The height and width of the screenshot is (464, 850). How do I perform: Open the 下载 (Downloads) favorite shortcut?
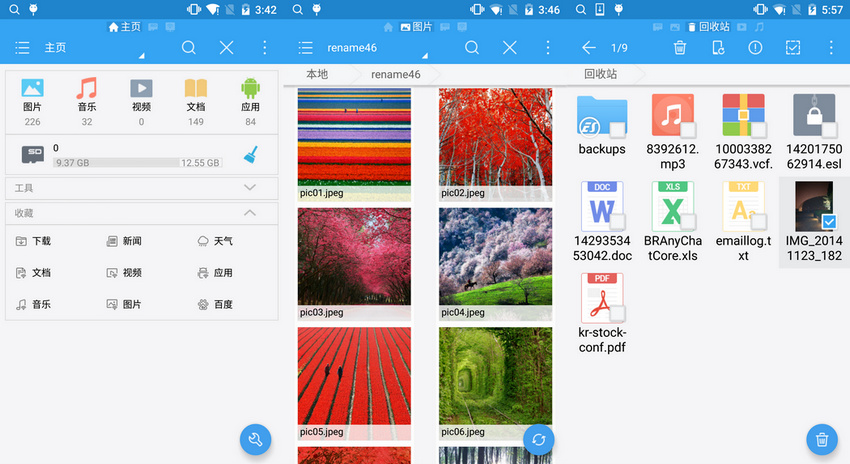(33, 241)
